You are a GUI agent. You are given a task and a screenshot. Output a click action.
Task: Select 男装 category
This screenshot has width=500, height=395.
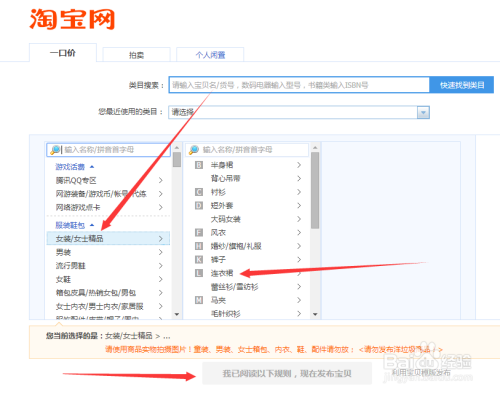(108, 252)
